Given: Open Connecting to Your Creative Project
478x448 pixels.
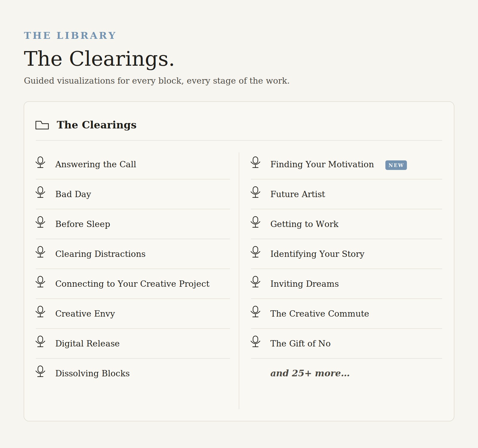Looking at the screenshot, I should click(x=132, y=284).
